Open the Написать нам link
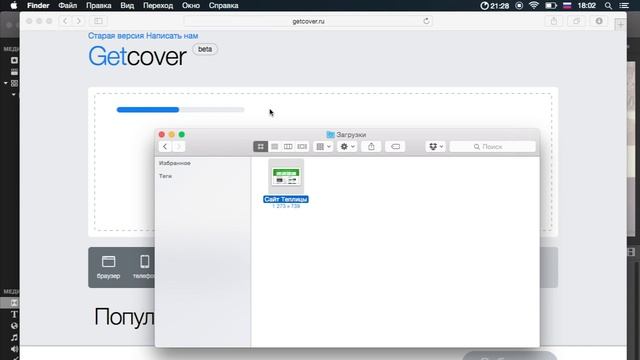Screen dimensions: 640x360 172,36
